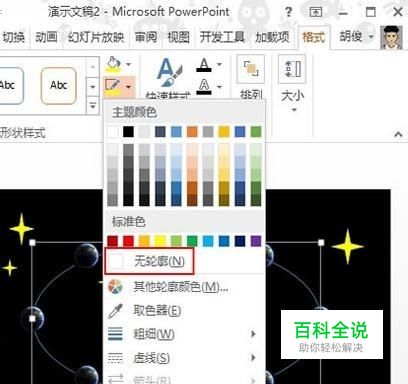Click the color wheel icon for more outline colors
This screenshot has width=408, height=384.
pos(115,286)
